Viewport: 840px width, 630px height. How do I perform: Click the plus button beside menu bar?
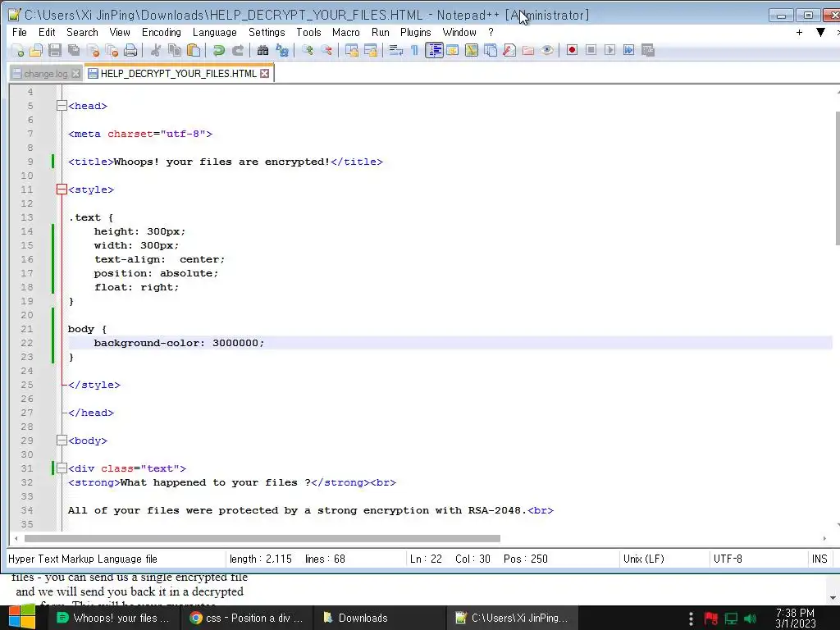pos(799,33)
